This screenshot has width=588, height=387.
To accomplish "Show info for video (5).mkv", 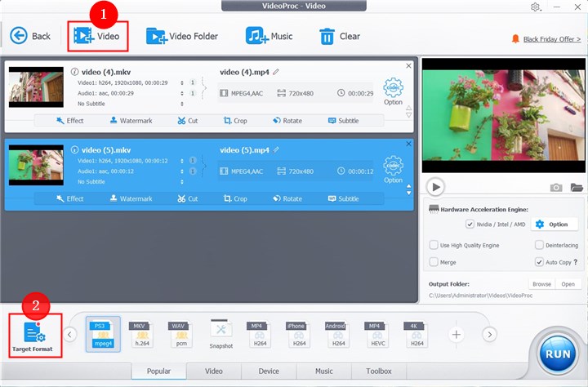I will (x=74, y=149).
